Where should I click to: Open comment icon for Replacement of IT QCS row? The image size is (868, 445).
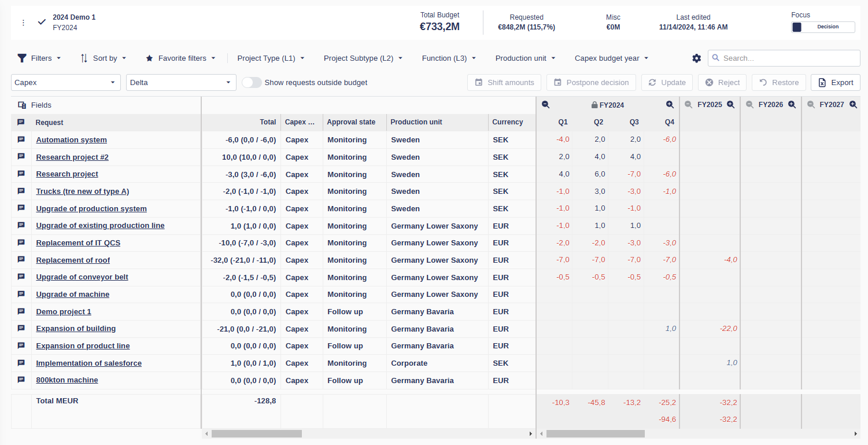pyautogui.click(x=21, y=242)
